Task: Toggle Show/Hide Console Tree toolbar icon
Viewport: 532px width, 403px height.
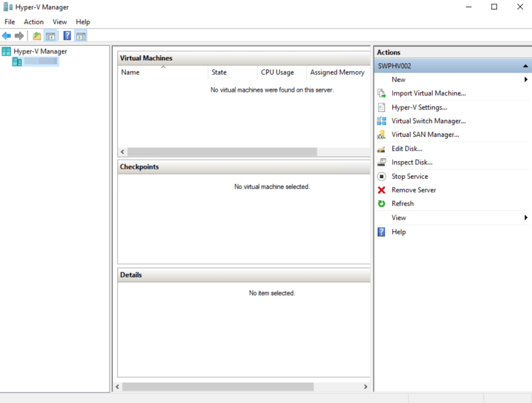Action: (50, 36)
